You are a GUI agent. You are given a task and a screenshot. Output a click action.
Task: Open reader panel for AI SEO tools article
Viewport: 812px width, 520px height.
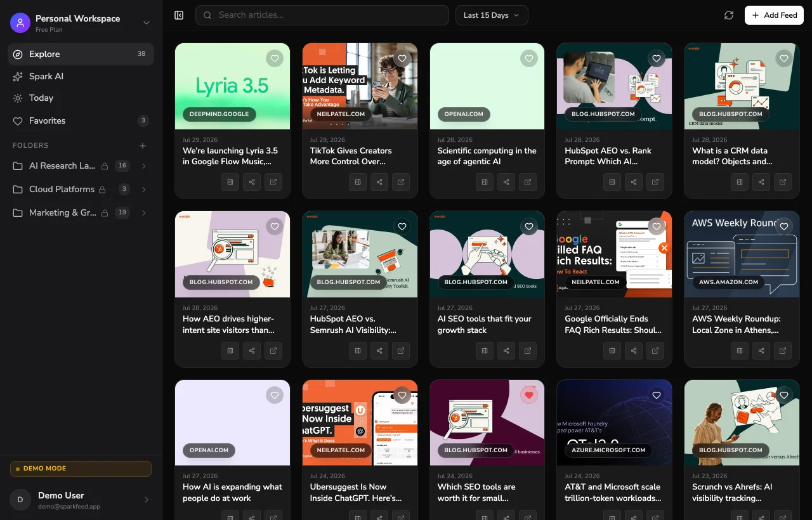(485, 350)
